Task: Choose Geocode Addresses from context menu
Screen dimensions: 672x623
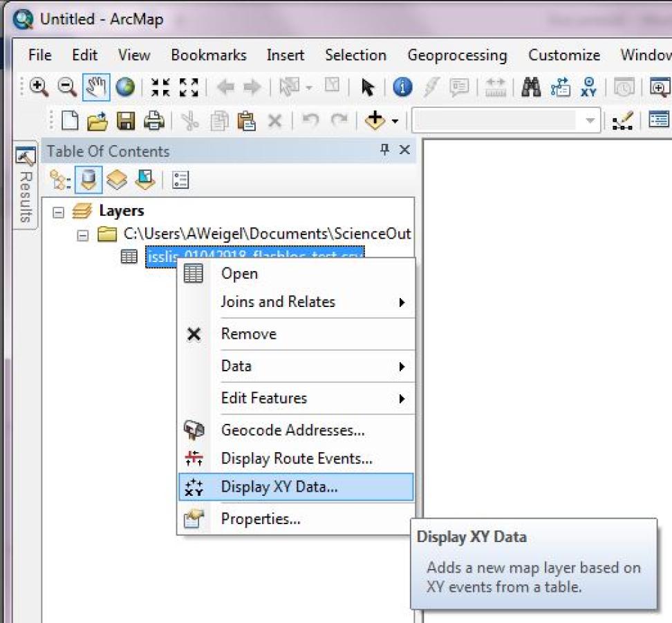Action: [296, 430]
